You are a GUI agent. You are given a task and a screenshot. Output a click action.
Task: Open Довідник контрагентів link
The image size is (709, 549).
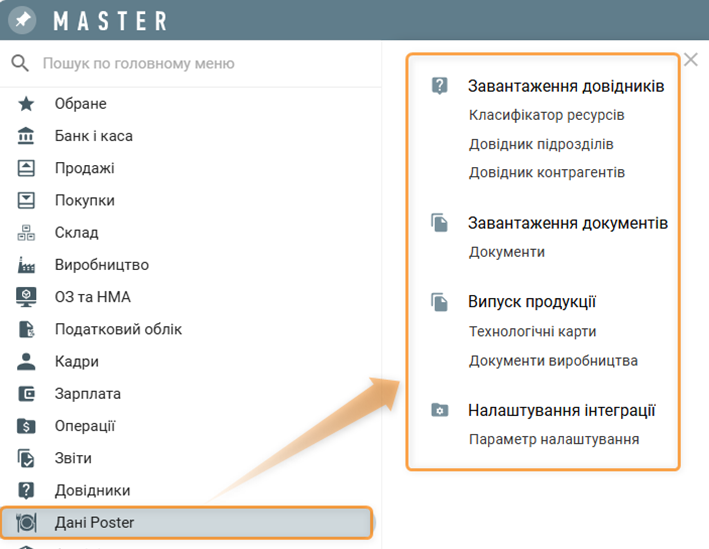[x=546, y=172]
